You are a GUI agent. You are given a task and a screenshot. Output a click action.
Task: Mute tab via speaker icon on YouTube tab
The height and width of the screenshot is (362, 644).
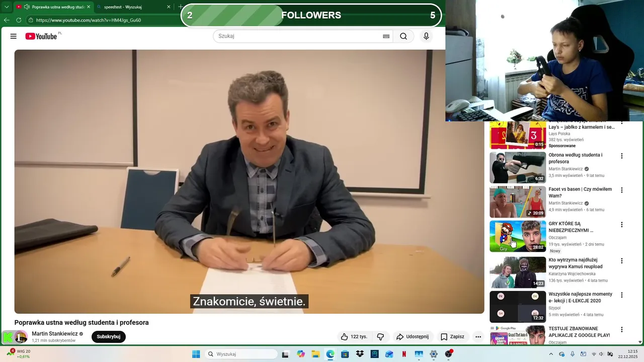point(26,7)
